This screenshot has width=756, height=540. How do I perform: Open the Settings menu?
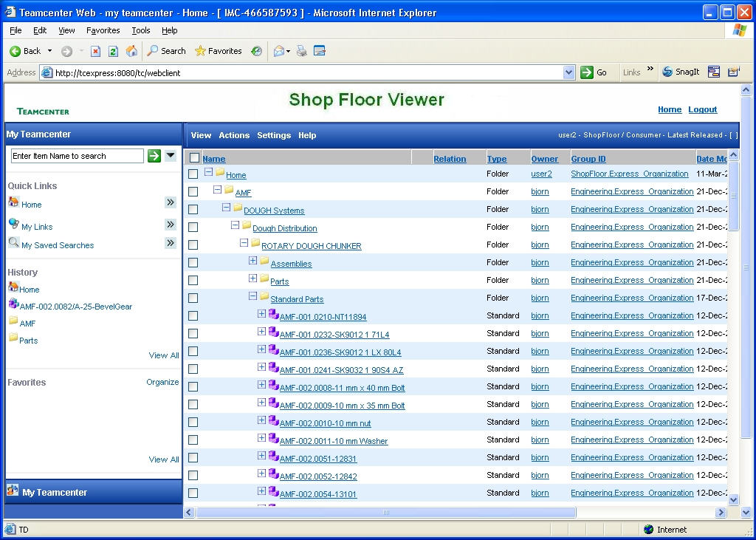click(274, 135)
